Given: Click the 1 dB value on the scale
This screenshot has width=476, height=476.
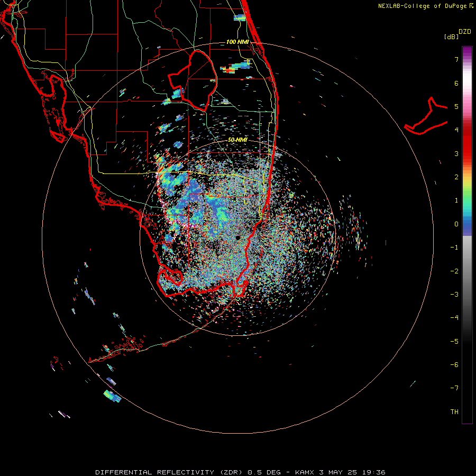Looking at the screenshot, I should tap(456, 200).
